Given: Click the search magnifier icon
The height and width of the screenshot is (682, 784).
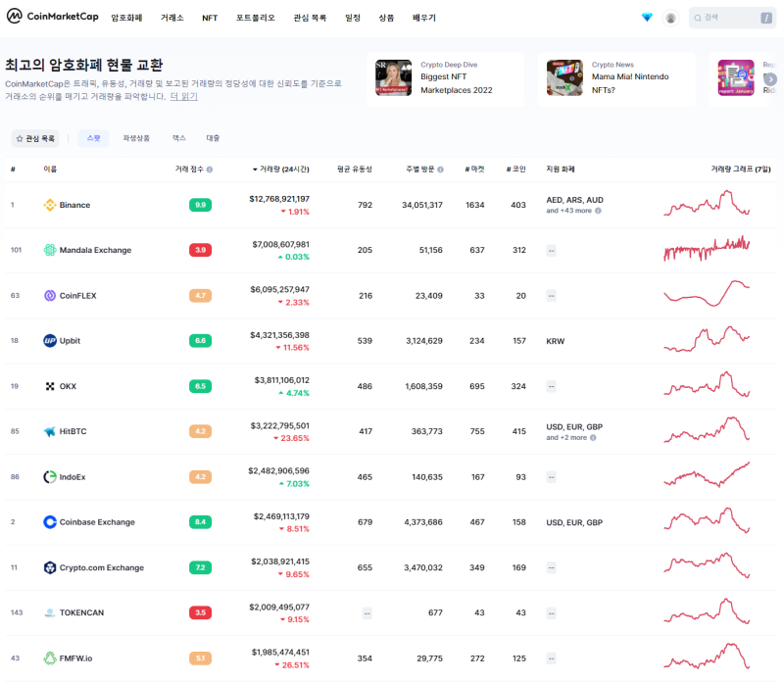Looking at the screenshot, I should 698,18.
